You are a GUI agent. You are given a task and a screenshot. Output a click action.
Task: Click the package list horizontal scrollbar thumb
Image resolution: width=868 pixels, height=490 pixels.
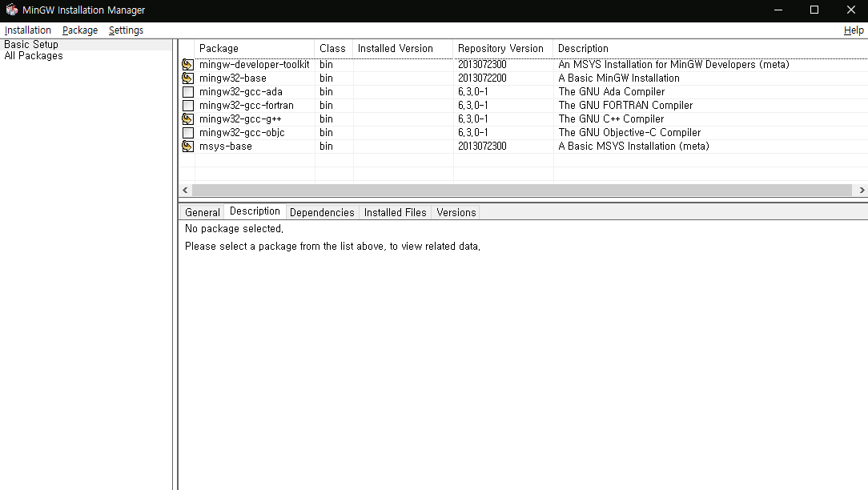point(522,190)
